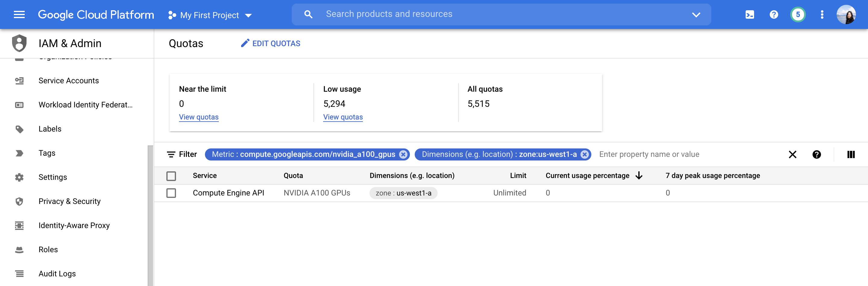Activate Cloud Shell terminal icon
Screen dimensions: 868x286
(749, 14)
